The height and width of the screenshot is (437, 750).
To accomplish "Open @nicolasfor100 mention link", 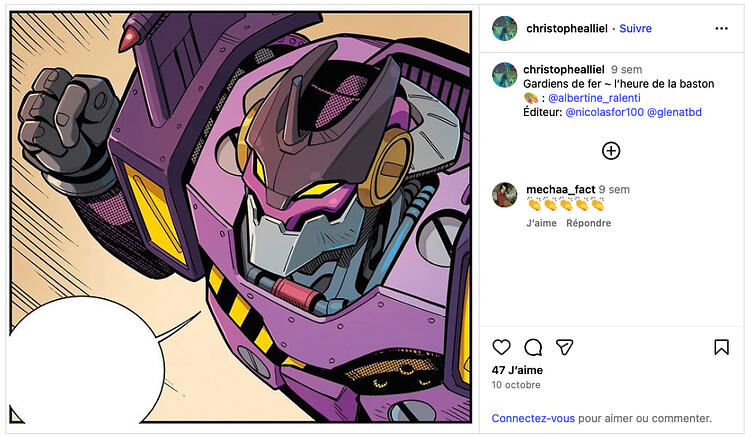I will click(604, 112).
